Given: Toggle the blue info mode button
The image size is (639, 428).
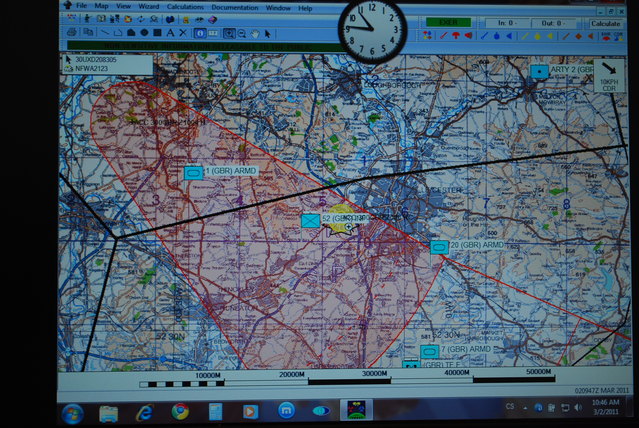Looking at the screenshot, I should pos(200,33).
